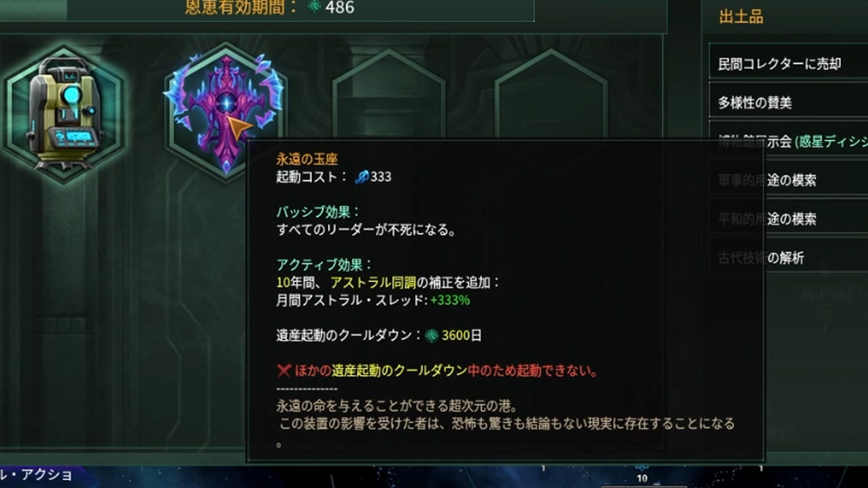The width and height of the screenshot is (868, 488).
Task: Choose 多様性の賛美 option
Action: pos(788,103)
